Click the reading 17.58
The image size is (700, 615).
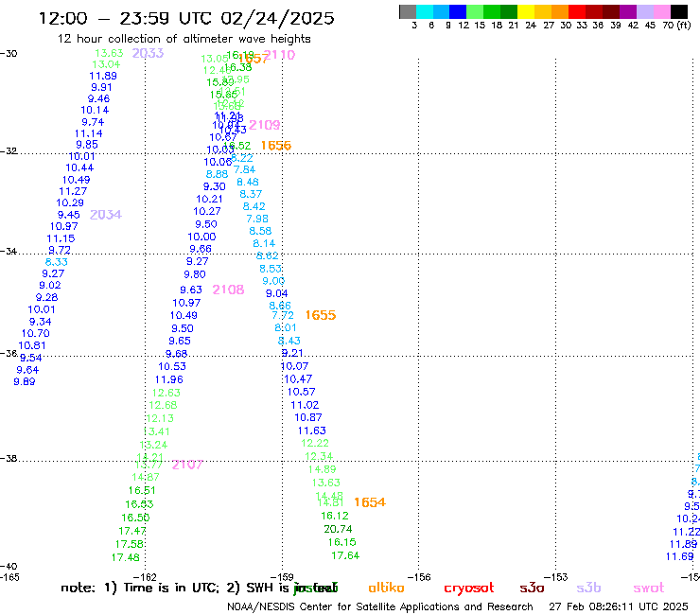pyautogui.click(x=130, y=544)
